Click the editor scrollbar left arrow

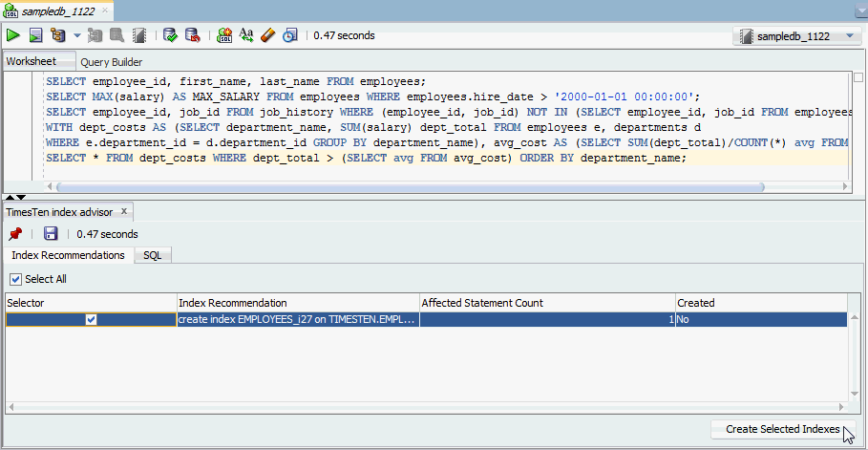(x=49, y=187)
